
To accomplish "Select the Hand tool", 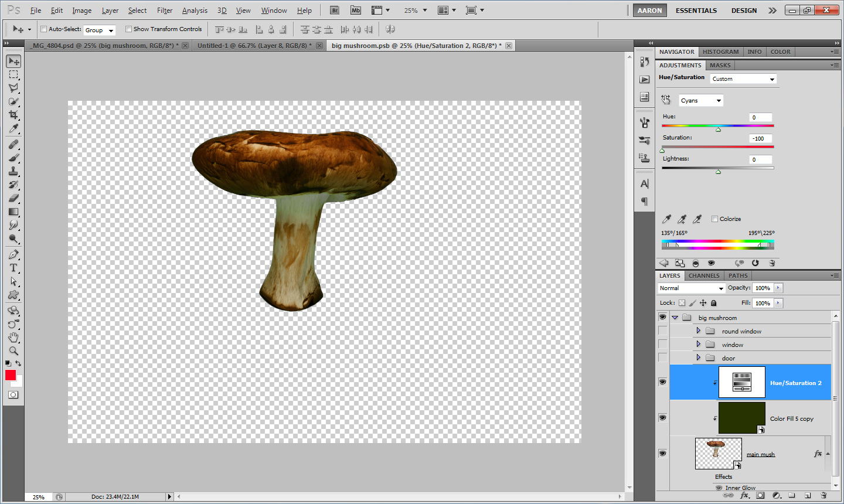I will coord(13,338).
